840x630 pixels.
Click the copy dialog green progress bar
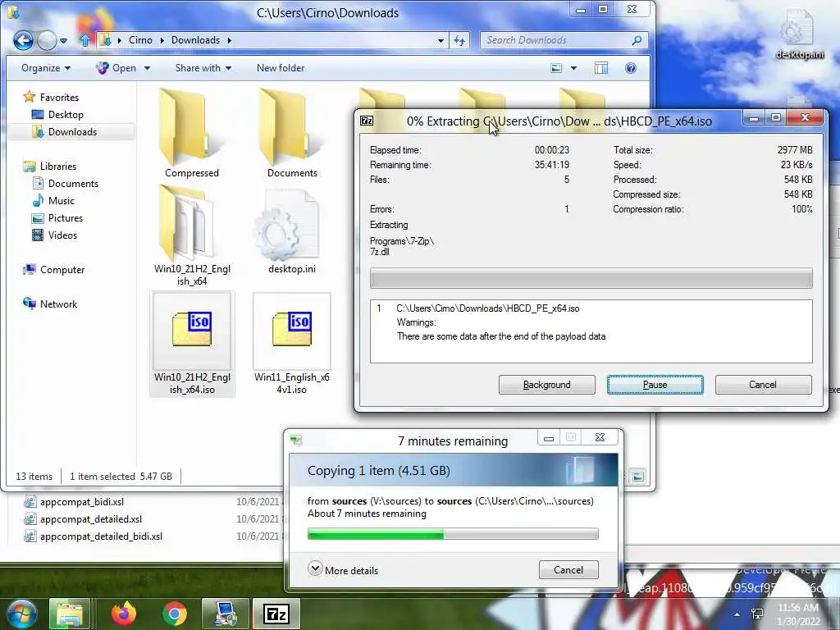(x=453, y=533)
